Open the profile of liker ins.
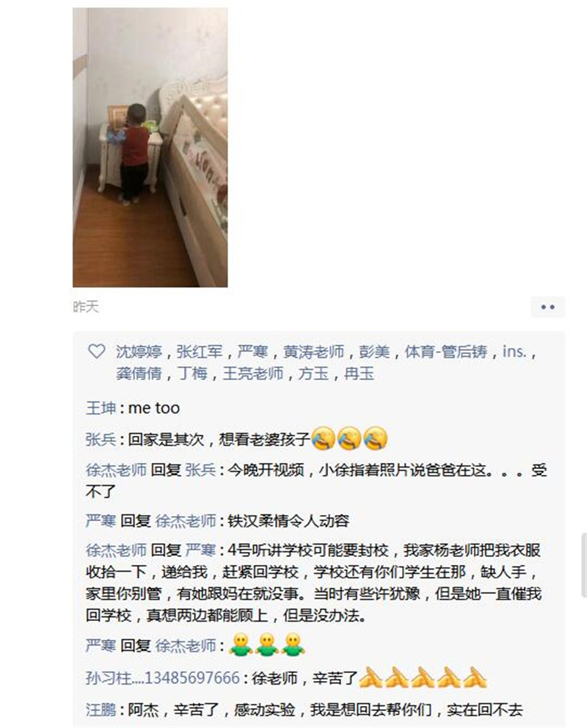 515,352
